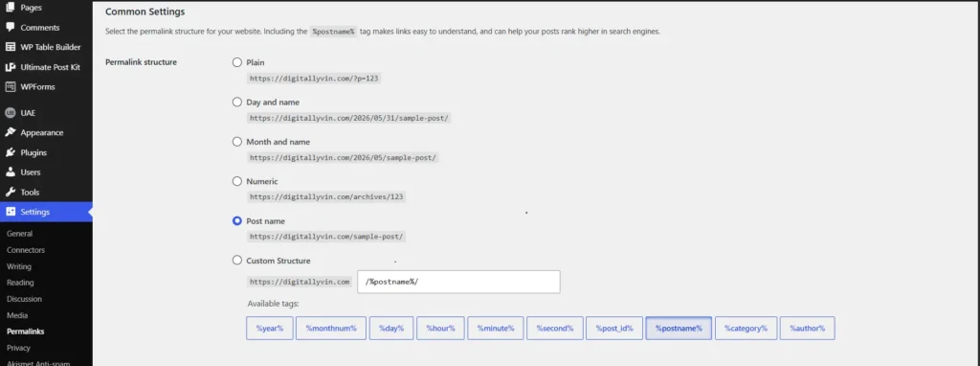980x366 pixels.
Task: Select the Custom Structure radio button
Action: (x=237, y=261)
